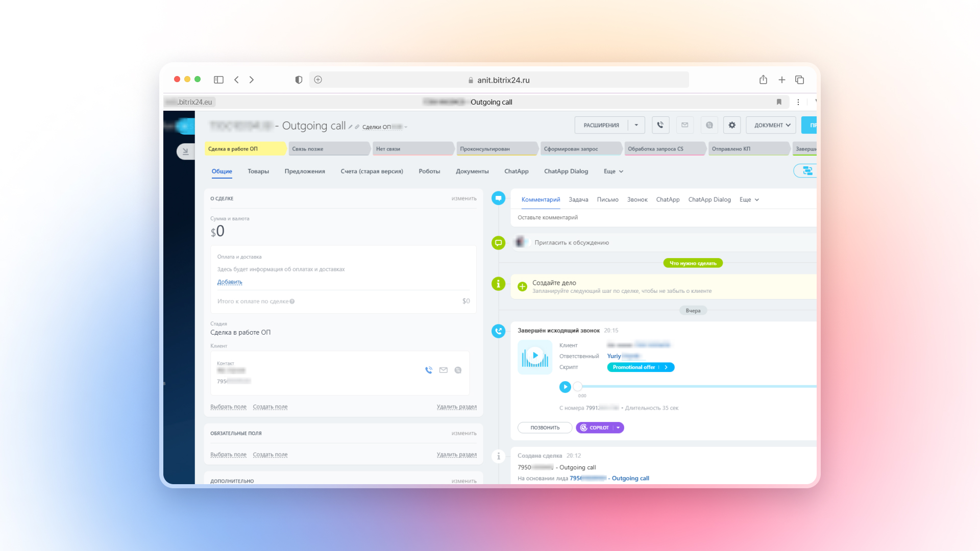980x551 pixels.
Task: Click the Оставьте комментарий input field
Action: (x=664, y=217)
